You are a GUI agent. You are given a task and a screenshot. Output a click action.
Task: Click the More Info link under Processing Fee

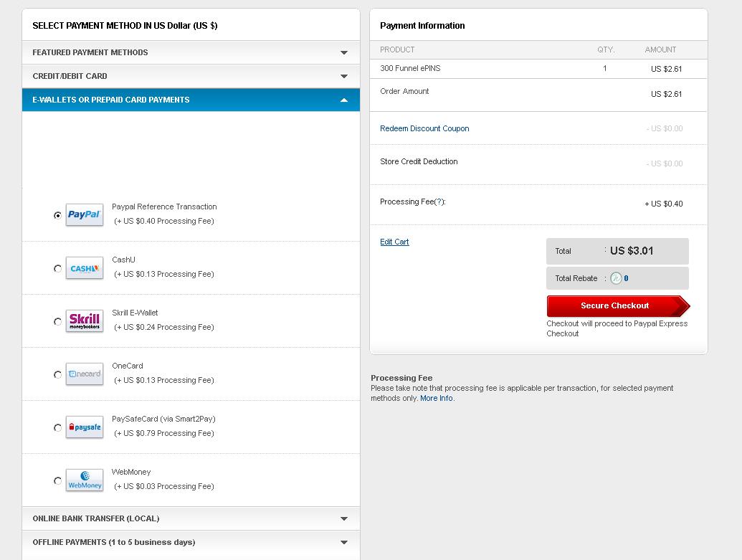pyautogui.click(x=437, y=398)
